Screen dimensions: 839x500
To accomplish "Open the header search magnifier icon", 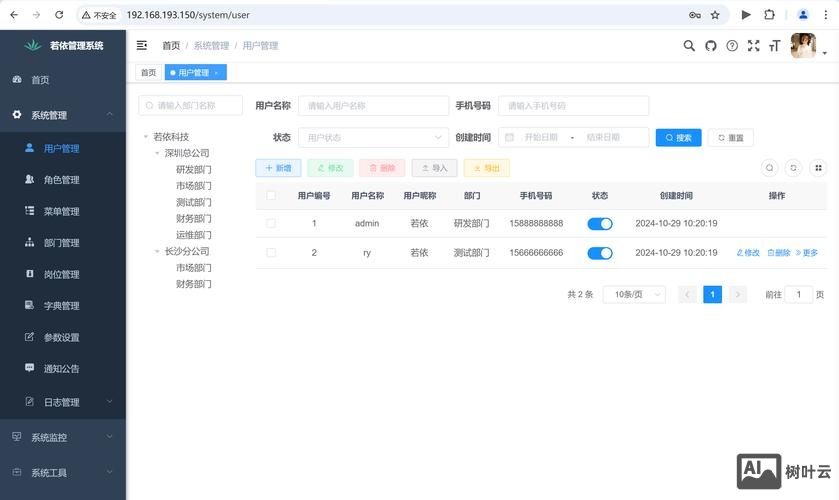I will (689, 46).
